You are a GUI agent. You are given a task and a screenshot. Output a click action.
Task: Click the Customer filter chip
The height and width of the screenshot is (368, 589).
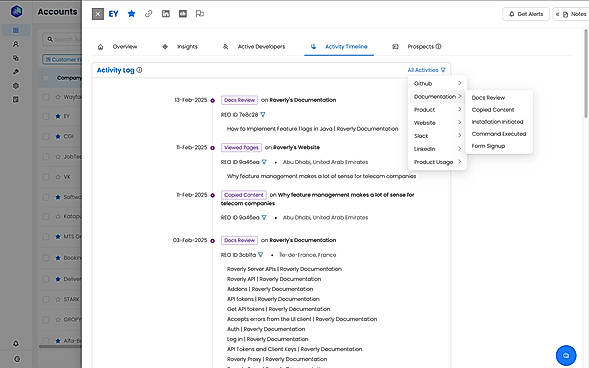point(62,59)
